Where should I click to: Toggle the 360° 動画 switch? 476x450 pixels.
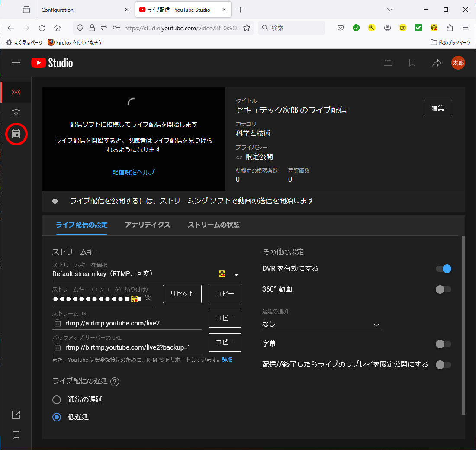click(x=444, y=289)
